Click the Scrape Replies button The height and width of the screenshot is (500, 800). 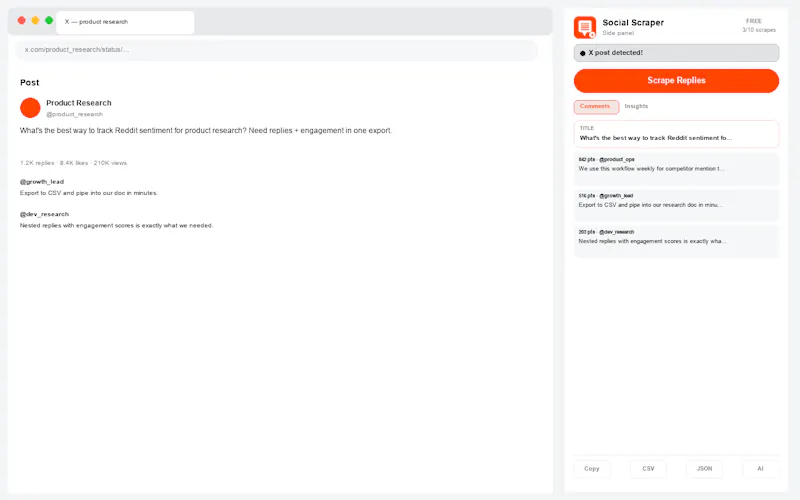click(676, 81)
